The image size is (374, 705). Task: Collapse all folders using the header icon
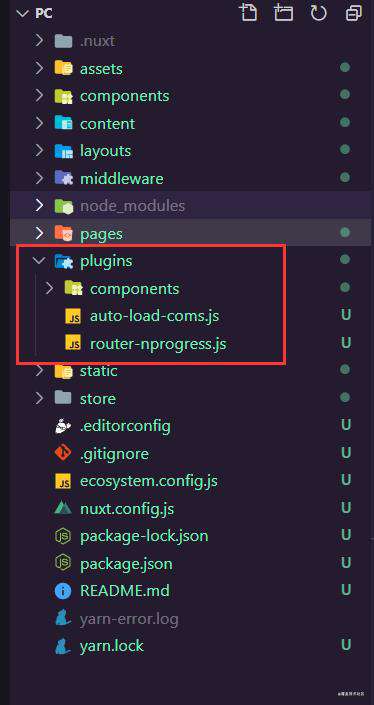[x=354, y=13]
